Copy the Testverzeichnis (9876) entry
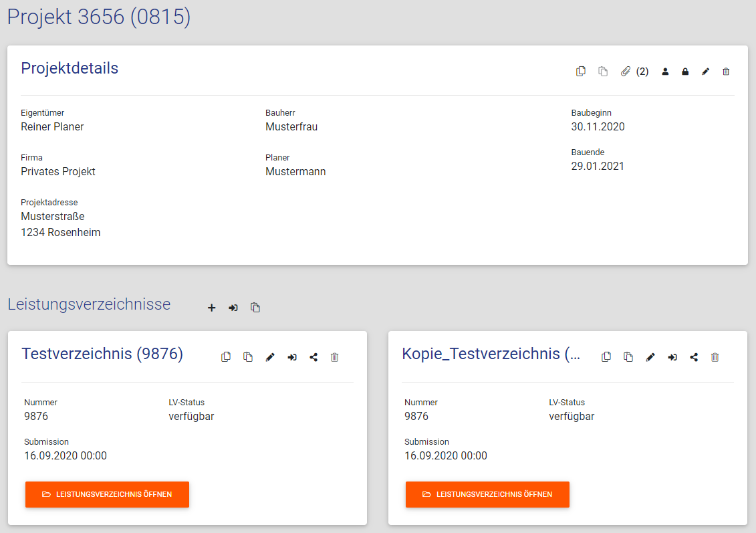 coord(226,357)
